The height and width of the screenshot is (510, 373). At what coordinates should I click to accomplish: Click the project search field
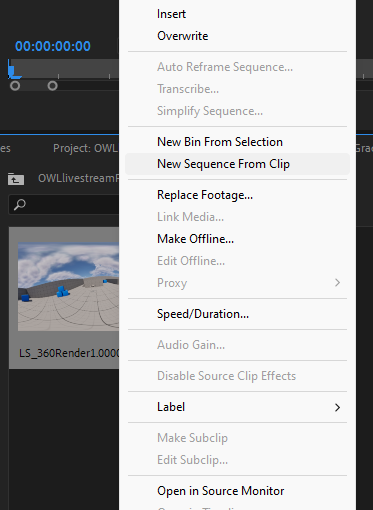(x=64, y=204)
